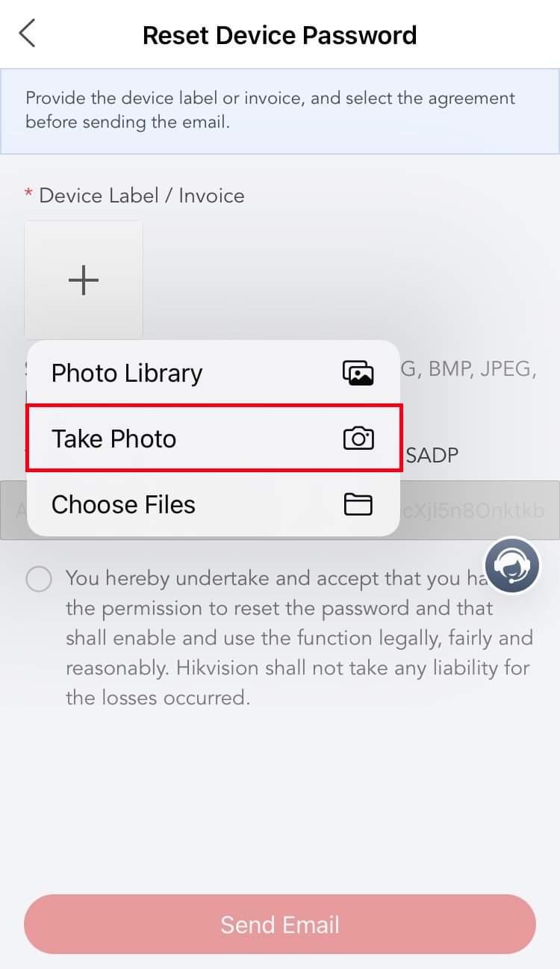Tap the plus icon to add image
Viewport: 560px width, 969px height.
click(84, 280)
